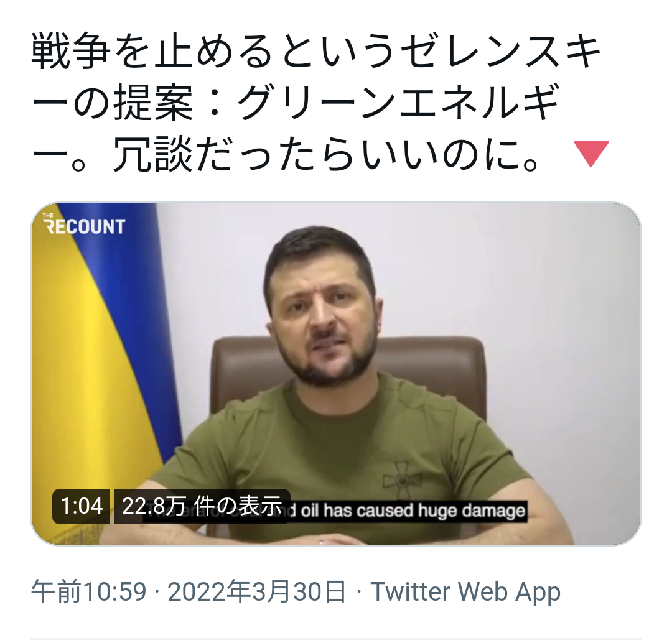Select the tweet line starting with 戦争を止める
Screen dimensions: 672x643
tap(316, 53)
